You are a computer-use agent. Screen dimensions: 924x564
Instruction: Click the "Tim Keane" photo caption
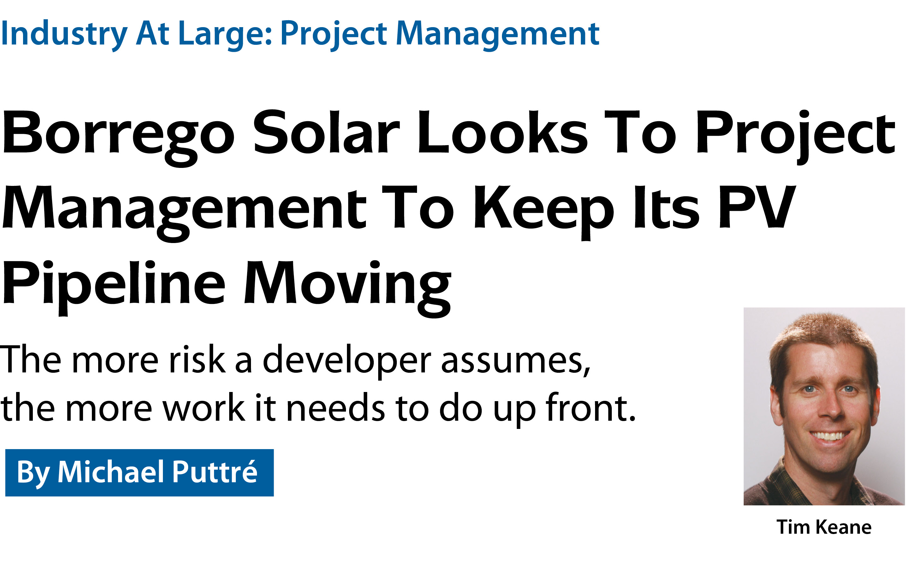click(824, 527)
